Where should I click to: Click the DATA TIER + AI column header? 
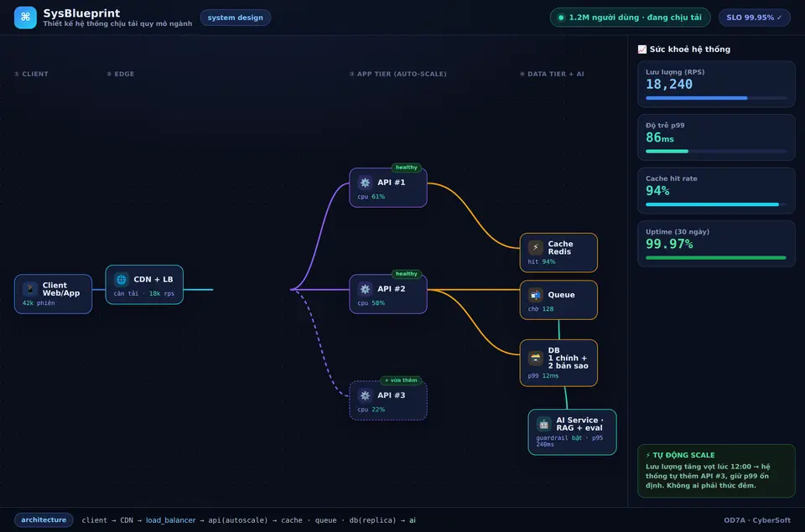click(552, 74)
